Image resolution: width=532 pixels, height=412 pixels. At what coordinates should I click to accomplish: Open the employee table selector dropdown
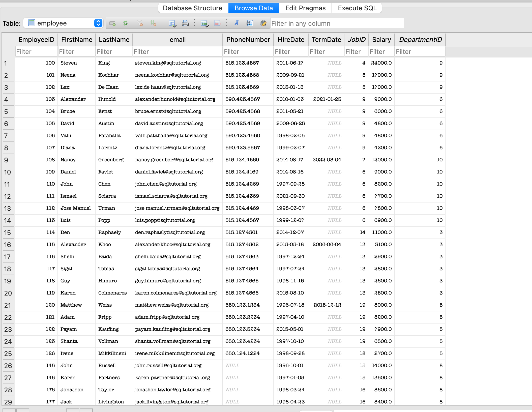63,23
